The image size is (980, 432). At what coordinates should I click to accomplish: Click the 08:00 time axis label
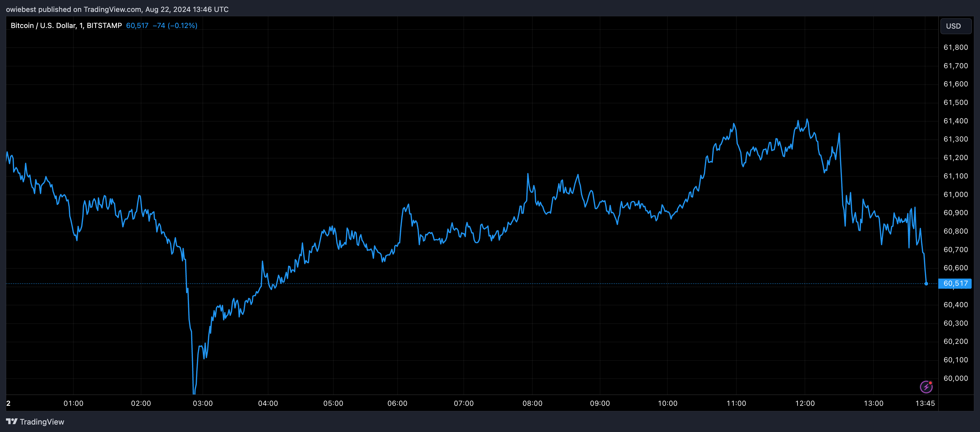point(533,403)
